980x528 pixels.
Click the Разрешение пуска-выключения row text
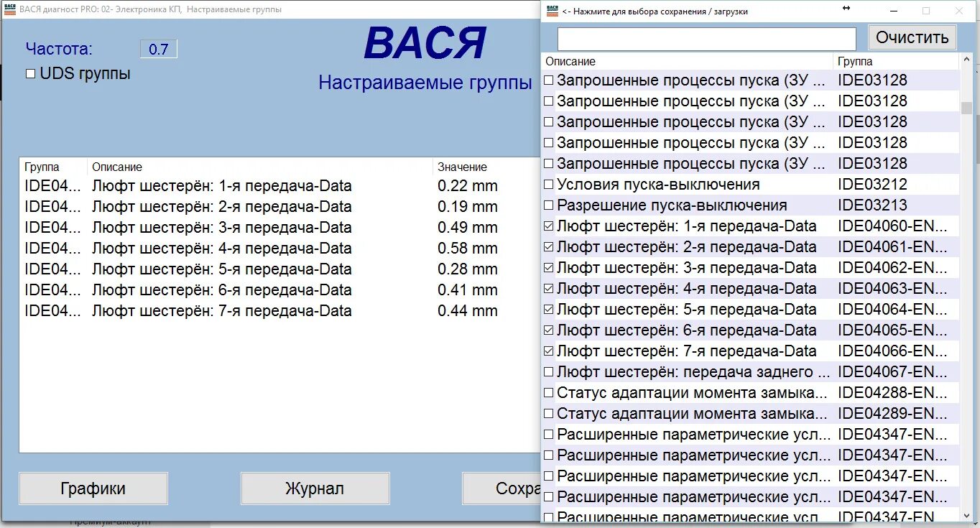click(672, 205)
